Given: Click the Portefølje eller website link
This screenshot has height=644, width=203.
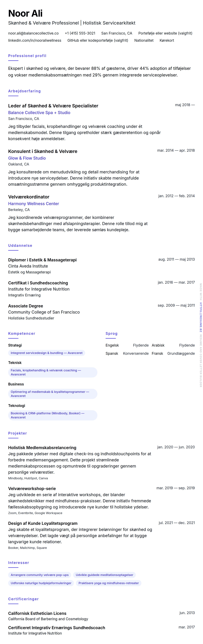Looking at the screenshot, I should tap(165, 33).
